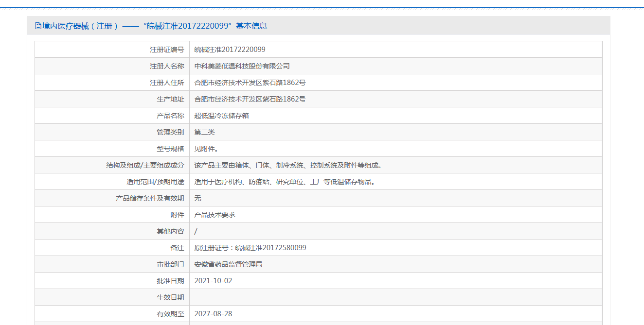This screenshot has height=325, width=644.
Task: Click the 产品名称 label
Action: 170,116
